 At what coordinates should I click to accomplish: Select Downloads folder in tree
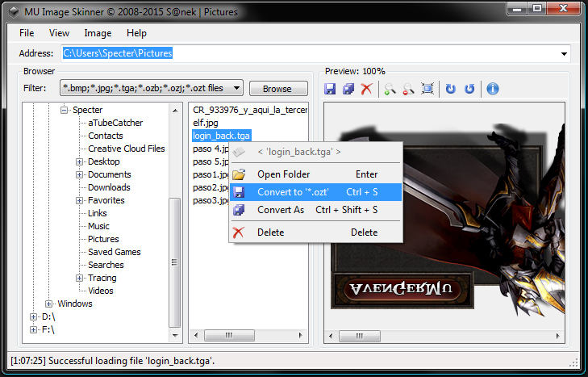(109, 187)
